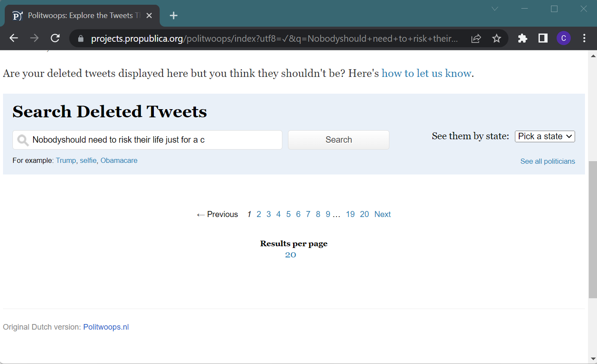Viewport: 597px width, 364px height.
Task: Click the Trump example search link
Action: click(66, 160)
